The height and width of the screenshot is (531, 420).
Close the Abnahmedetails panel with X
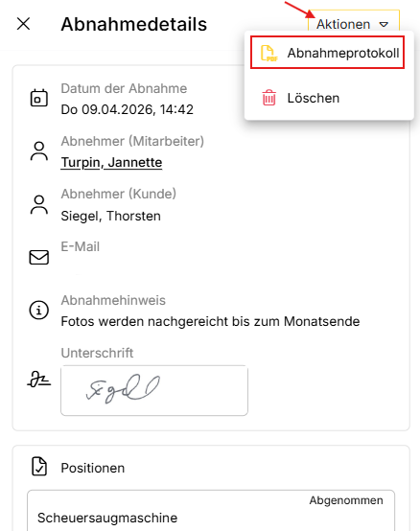click(x=23, y=24)
